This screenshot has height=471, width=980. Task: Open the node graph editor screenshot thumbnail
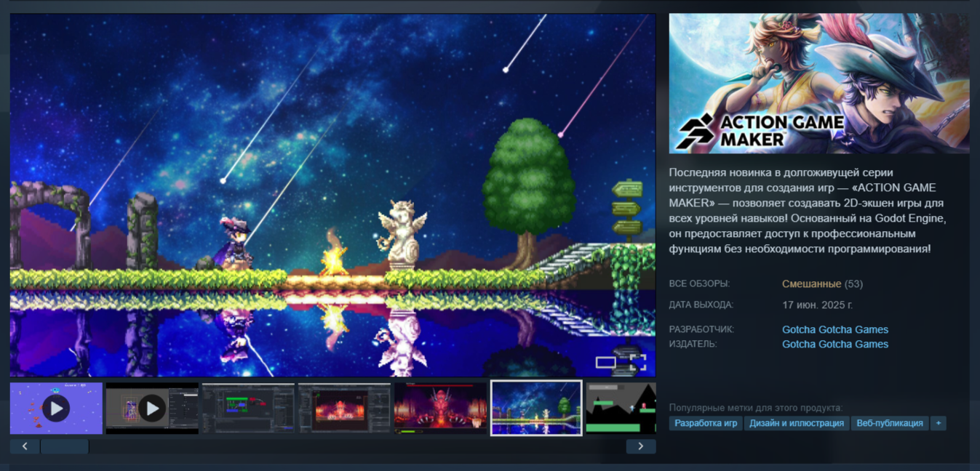[248, 408]
